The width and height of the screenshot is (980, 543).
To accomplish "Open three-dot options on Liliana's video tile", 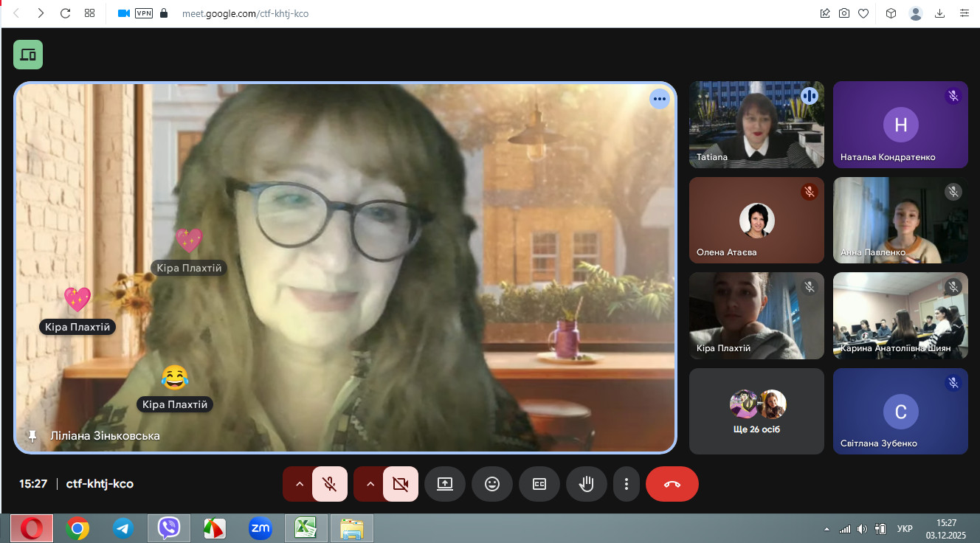I will (x=659, y=99).
